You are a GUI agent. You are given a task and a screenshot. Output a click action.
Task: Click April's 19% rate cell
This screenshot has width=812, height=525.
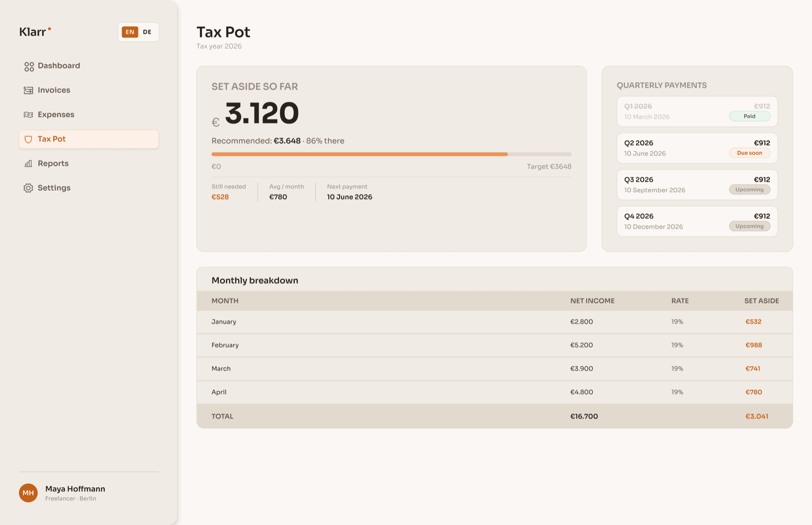pyautogui.click(x=677, y=392)
